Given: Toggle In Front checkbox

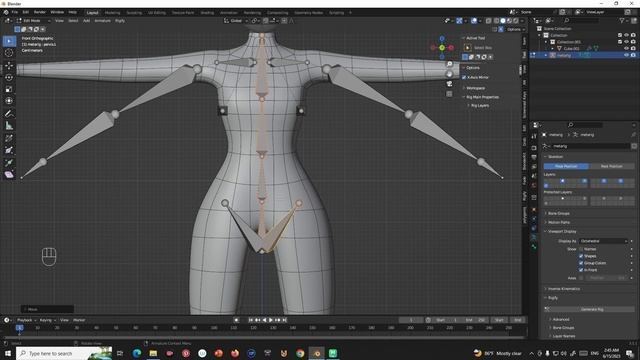Looking at the screenshot, I should click(x=581, y=270).
